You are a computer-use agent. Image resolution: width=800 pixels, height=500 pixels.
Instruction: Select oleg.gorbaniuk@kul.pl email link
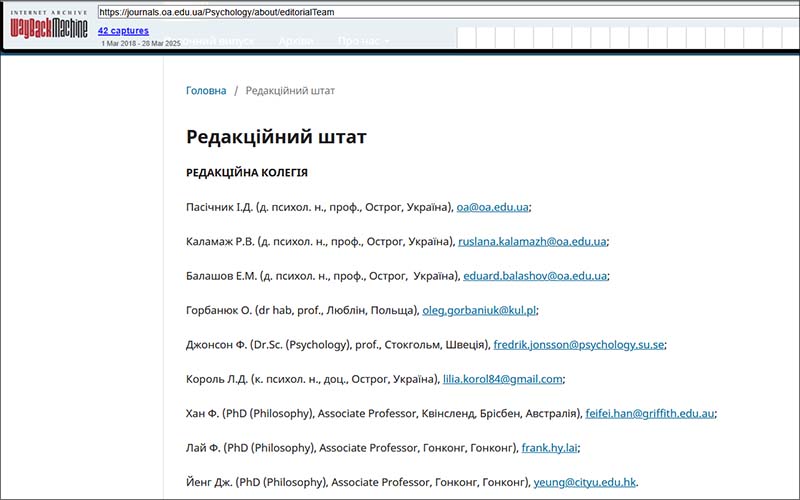pos(479,311)
